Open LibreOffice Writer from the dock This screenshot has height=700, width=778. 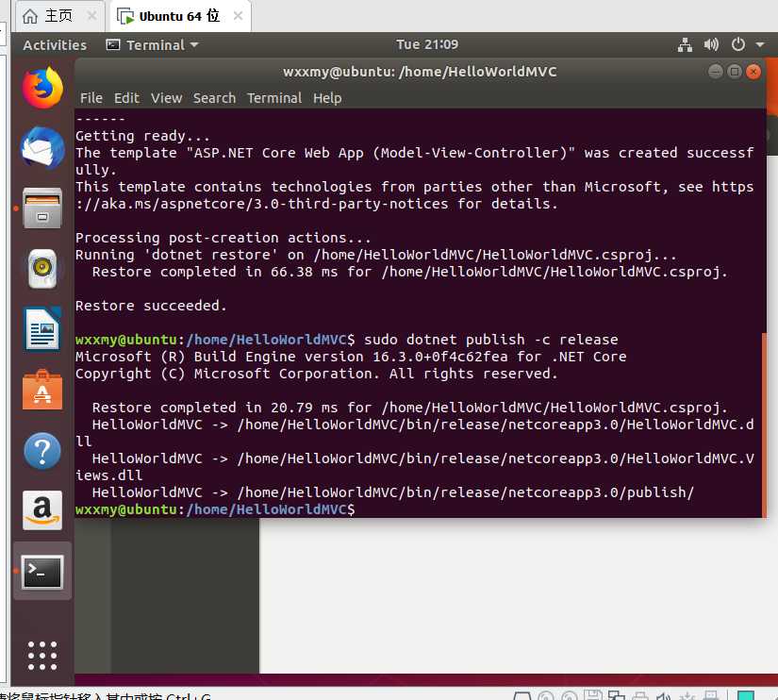[x=42, y=329]
